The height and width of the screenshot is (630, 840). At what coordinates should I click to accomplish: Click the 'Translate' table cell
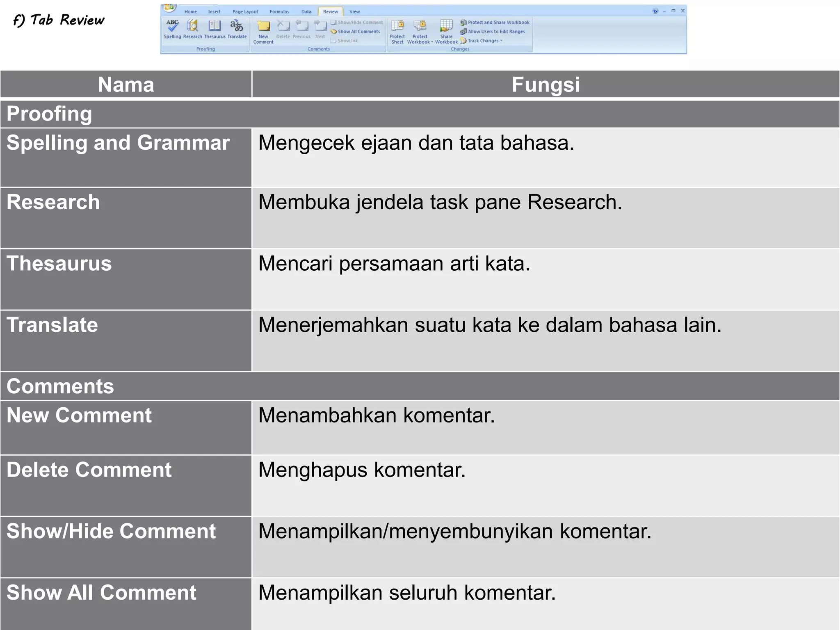coord(126,341)
